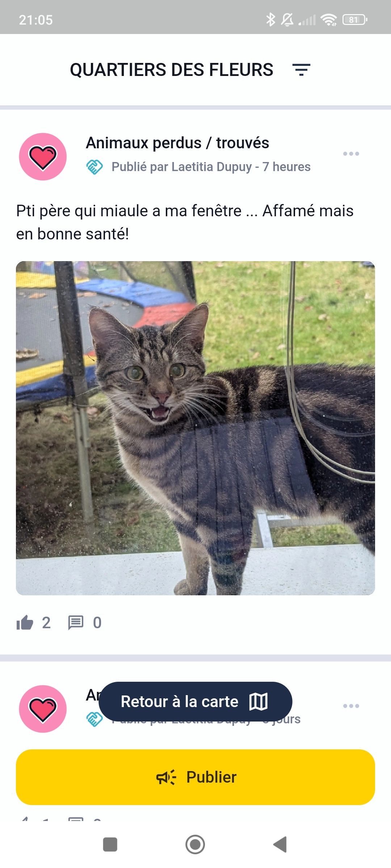Tap Retour à la carte button
This screenshot has height=868, width=391.
coord(195,702)
